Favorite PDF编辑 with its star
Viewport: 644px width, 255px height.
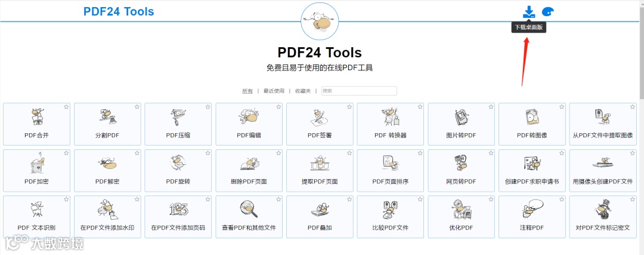click(x=278, y=107)
